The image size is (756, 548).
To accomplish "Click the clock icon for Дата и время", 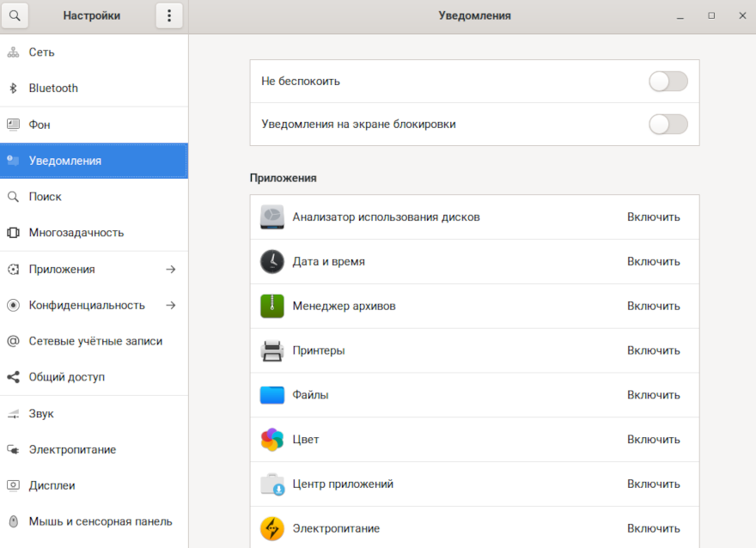I will point(271,262).
